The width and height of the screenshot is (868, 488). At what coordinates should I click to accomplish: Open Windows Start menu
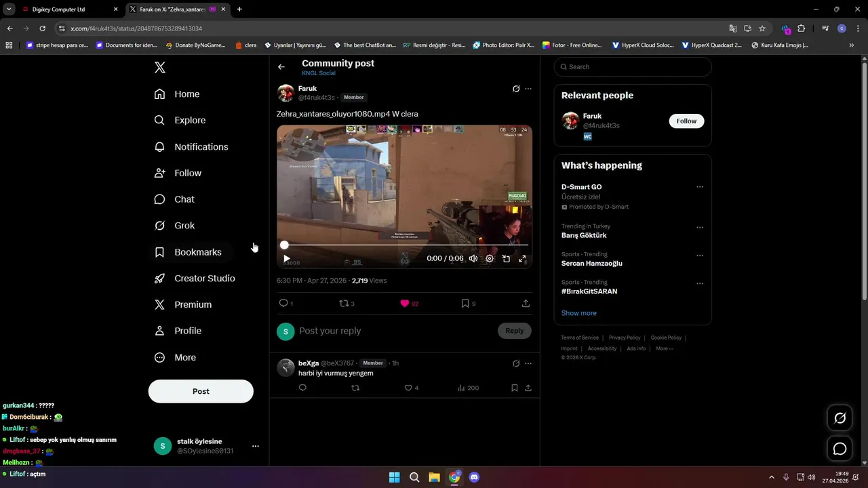[394, 477]
